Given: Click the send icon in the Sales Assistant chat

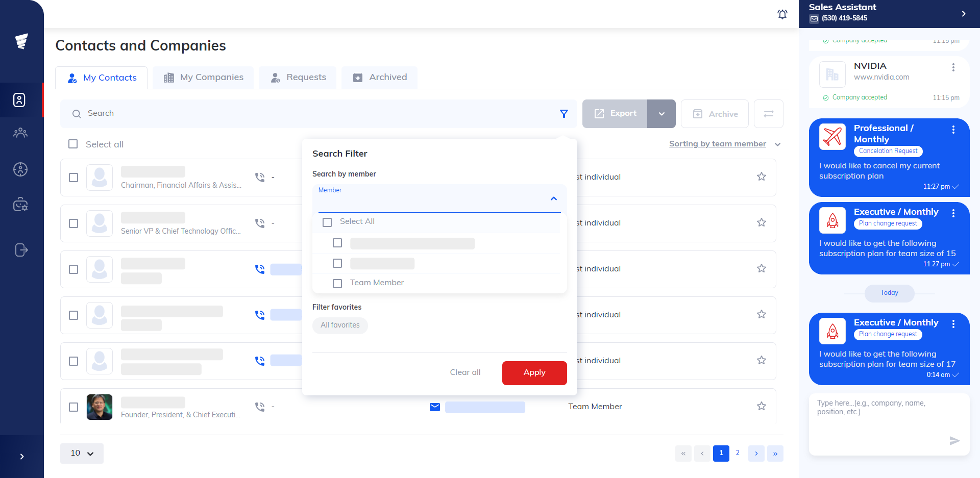Looking at the screenshot, I should click(x=954, y=441).
